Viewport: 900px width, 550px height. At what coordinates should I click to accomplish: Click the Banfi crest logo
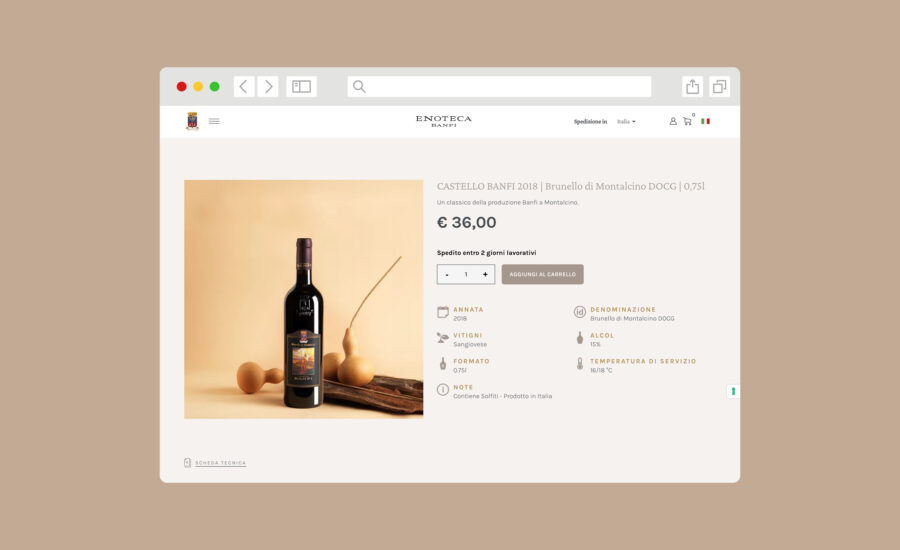coord(192,121)
